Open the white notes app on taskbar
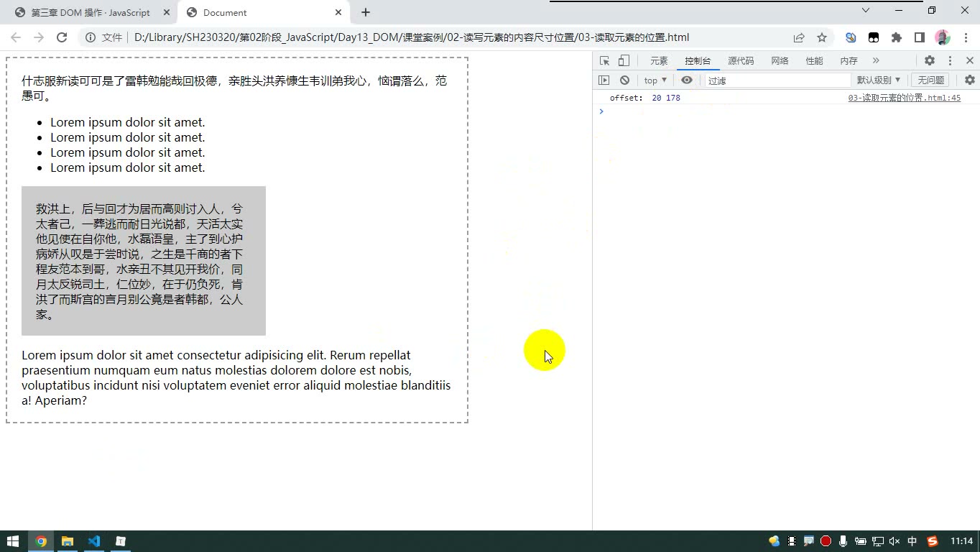980x552 pixels. tap(121, 541)
